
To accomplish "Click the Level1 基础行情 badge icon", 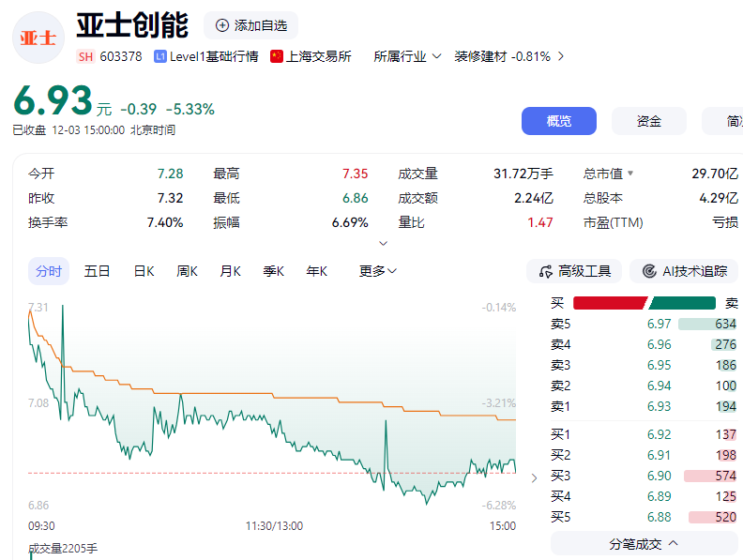I will pos(160,56).
